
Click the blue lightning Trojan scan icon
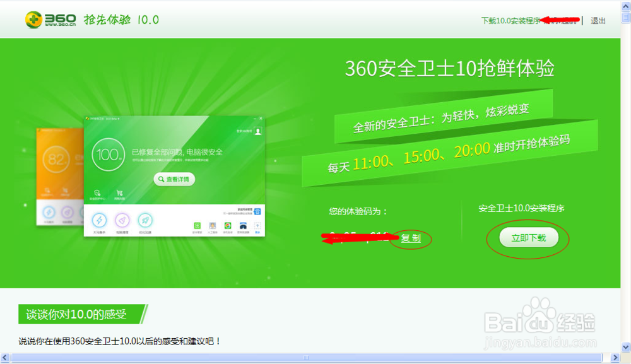click(x=99, y=220)
